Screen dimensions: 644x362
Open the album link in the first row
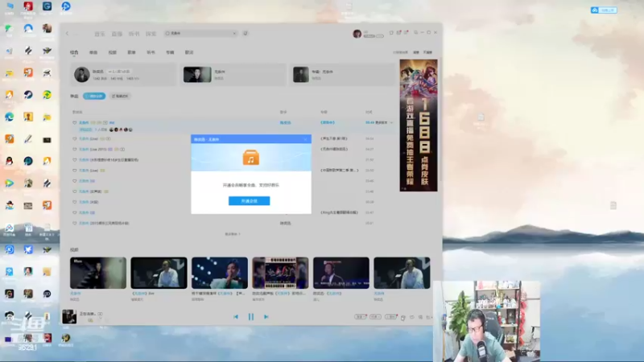[328, 123]
